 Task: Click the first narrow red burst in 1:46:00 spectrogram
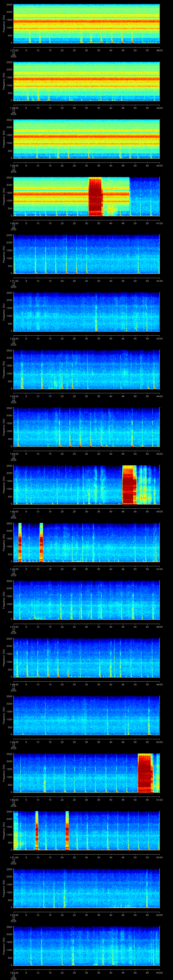tap(20, 542)
